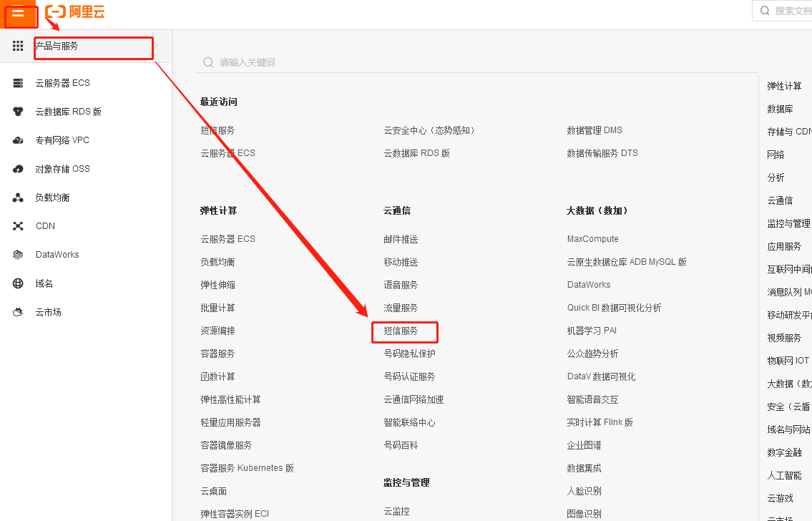Open 批量计算 link

[x=217, y=308]
